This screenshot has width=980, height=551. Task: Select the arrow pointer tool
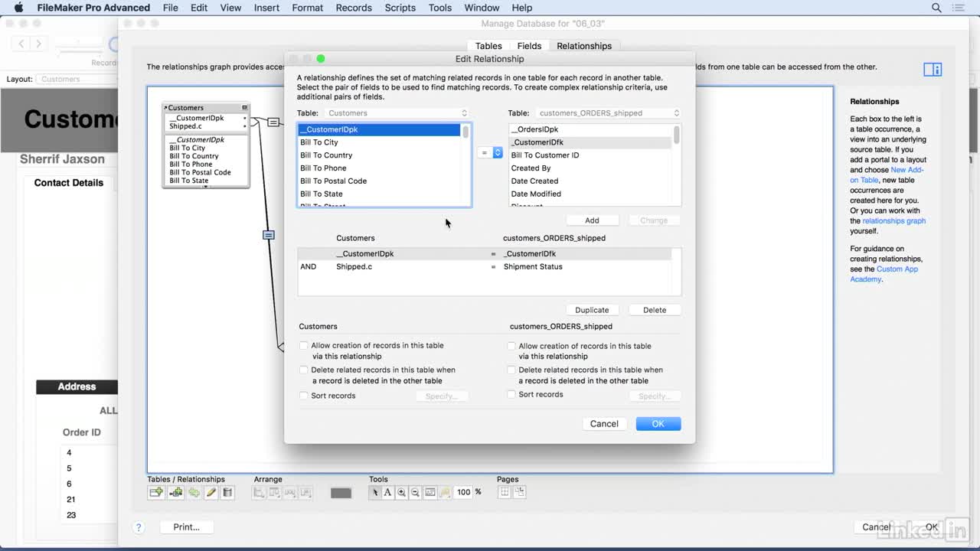coord(375,493)
